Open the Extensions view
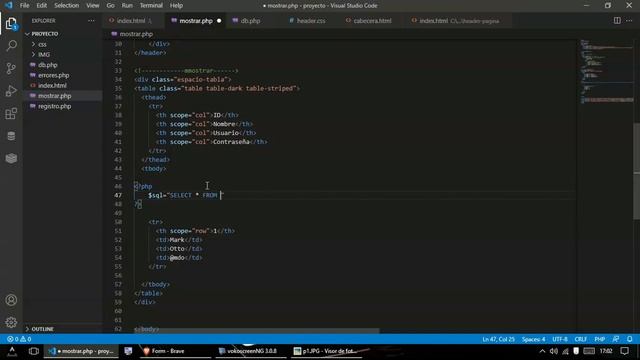This screenshot has width=640, height=360. (11, 113)
